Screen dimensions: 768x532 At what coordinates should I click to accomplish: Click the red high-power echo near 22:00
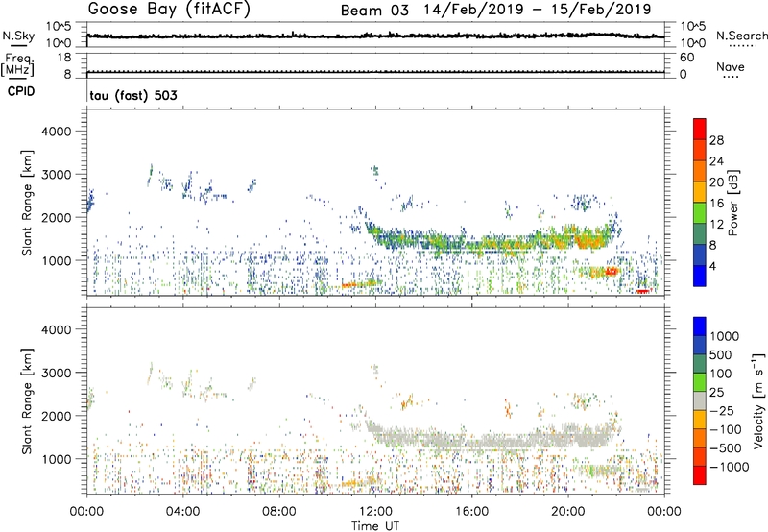[x=611, y=271]
